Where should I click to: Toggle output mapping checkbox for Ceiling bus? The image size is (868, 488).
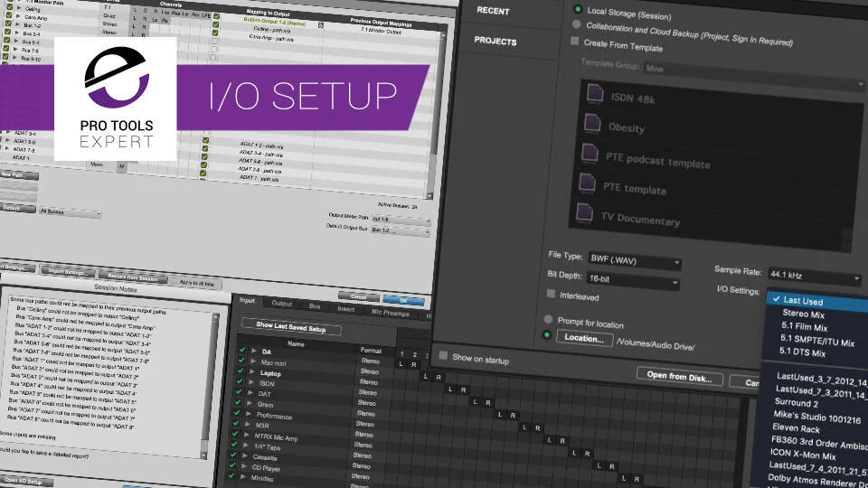pos(215,24)
